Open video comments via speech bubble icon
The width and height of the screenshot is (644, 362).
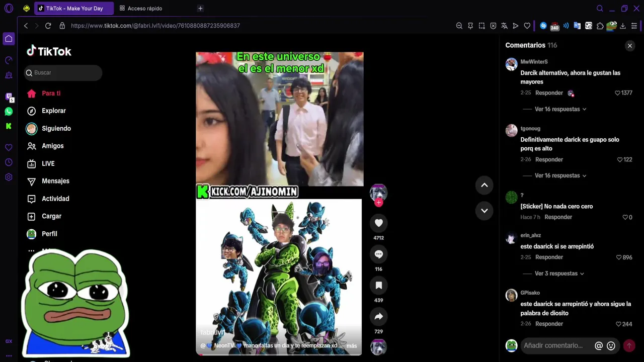[x=378, y=254]
